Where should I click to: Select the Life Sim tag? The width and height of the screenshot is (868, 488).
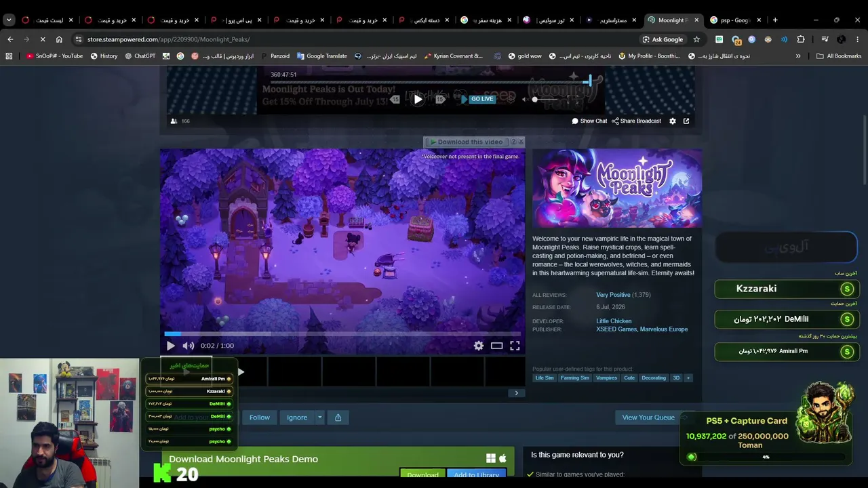(x=545, y=378)
